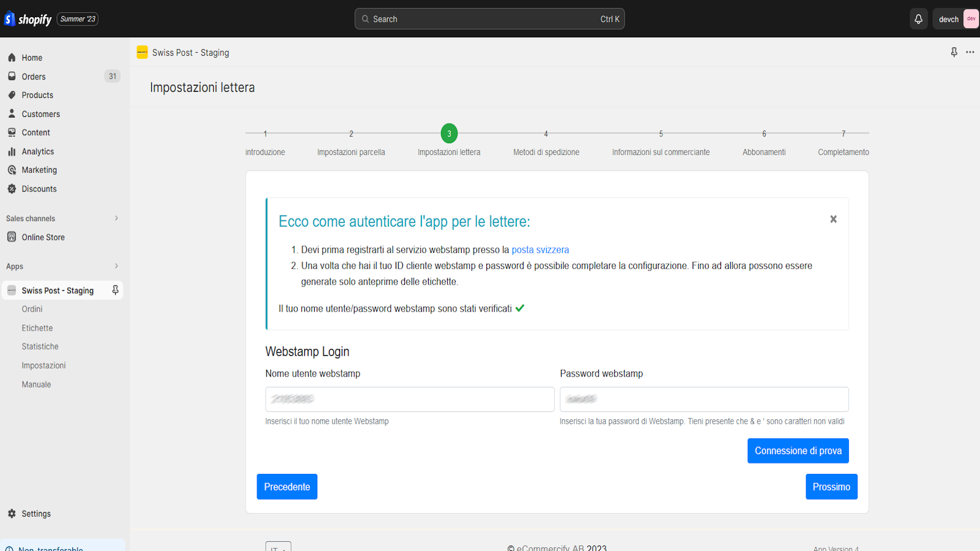Click the green step 3 circle
Screen dimensions: 980x551
point(449,133)
